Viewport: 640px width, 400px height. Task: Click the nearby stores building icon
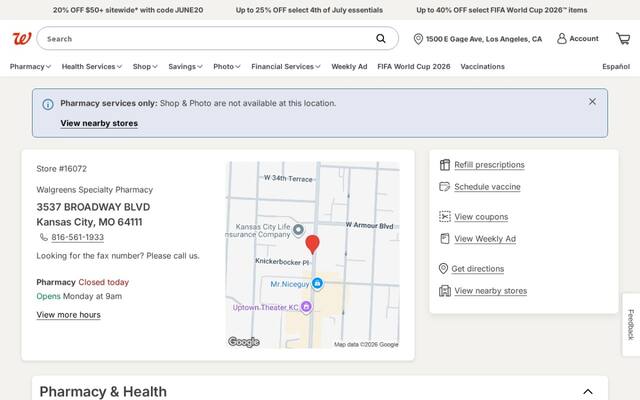(444, 291)
